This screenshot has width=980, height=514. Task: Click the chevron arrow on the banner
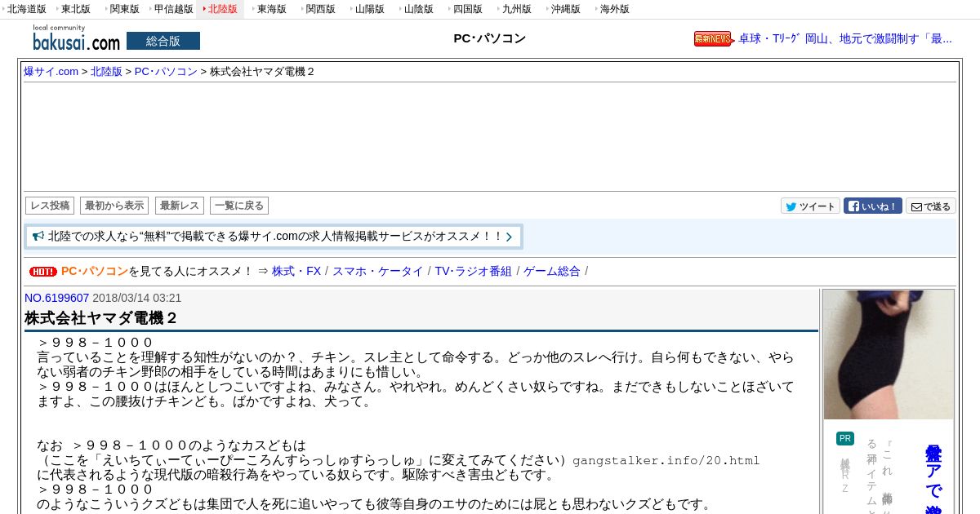[510, 237]
